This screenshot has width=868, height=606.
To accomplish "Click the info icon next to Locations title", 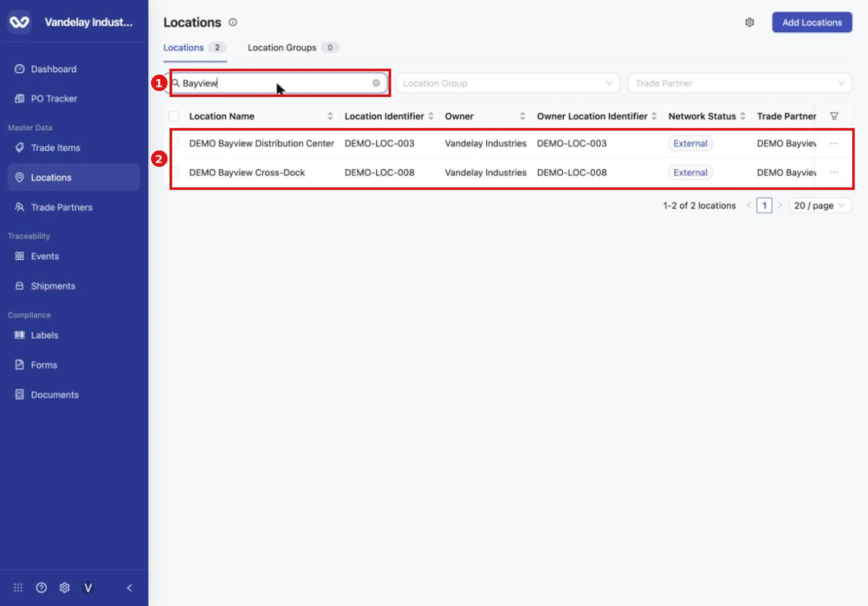I will click(233, 22).
